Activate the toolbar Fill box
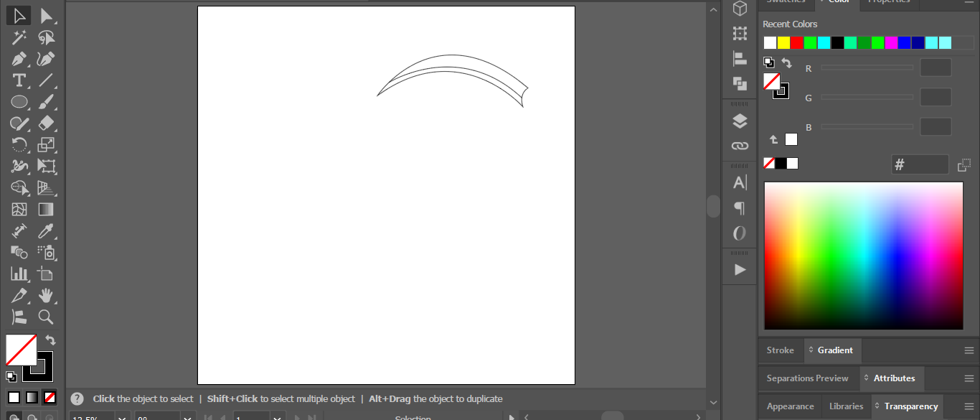Image resolution: width=980 pixels, height=420 pixels. pos(21,350)
